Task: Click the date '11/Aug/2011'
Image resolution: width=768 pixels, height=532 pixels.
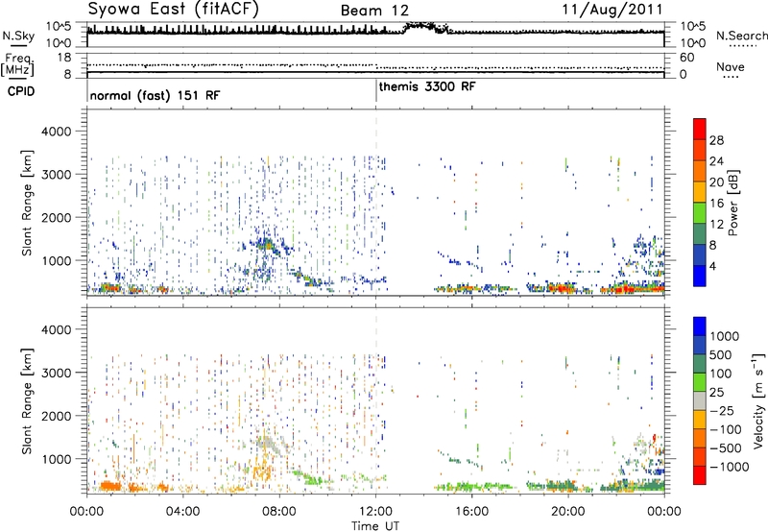Action: (x=612, y=10)
